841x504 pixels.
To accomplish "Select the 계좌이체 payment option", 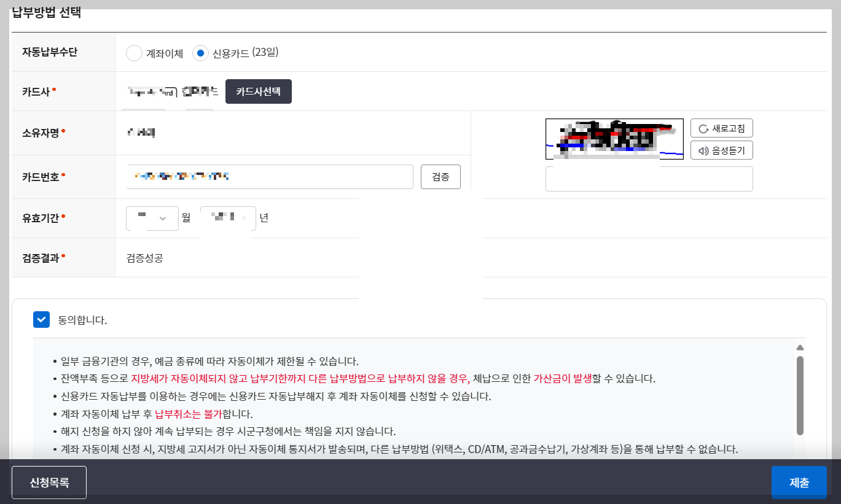I will [134, 53].
